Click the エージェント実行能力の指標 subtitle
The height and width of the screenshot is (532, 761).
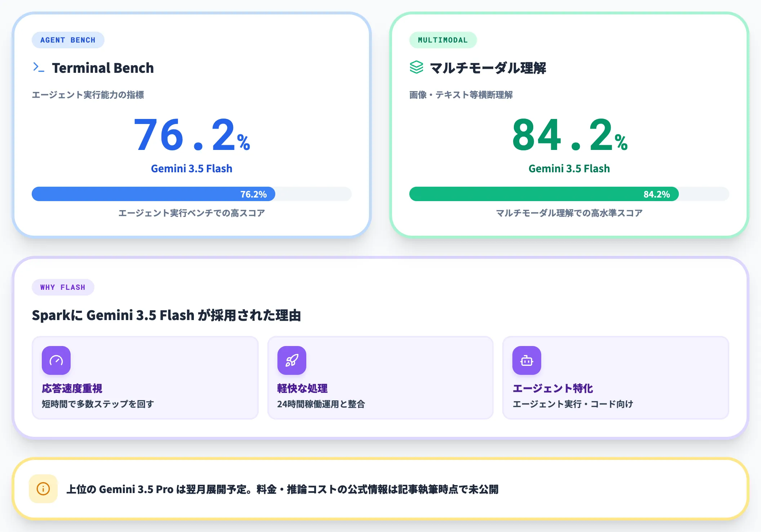(x=88, y=95)
